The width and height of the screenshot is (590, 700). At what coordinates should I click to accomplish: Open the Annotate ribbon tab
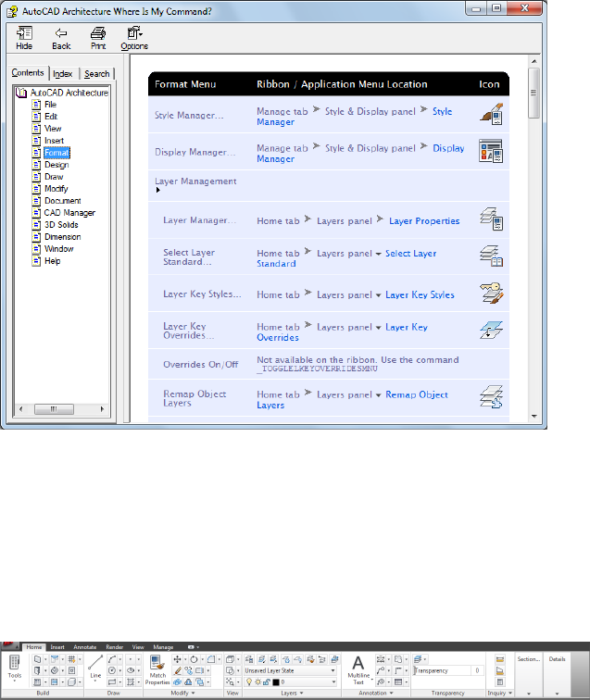click(85, 647)
